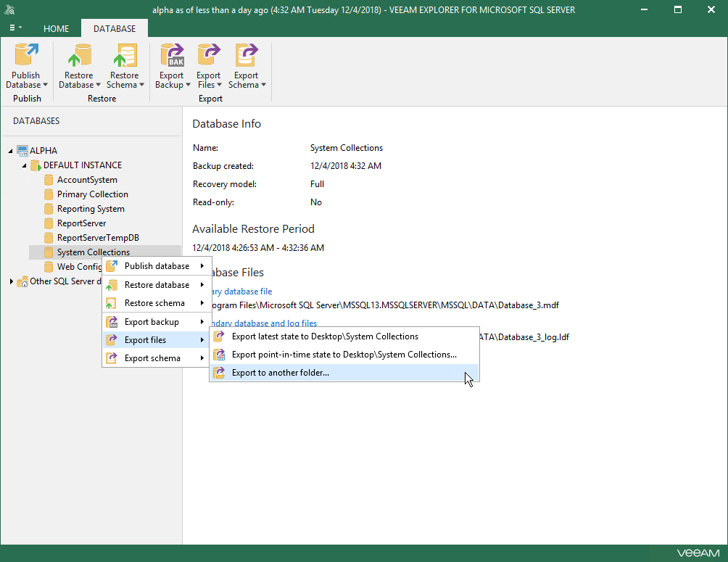Click the Reporting System database icon
Image resolution: width=728 pixels, height=562 pixels.
click(49, 209)
